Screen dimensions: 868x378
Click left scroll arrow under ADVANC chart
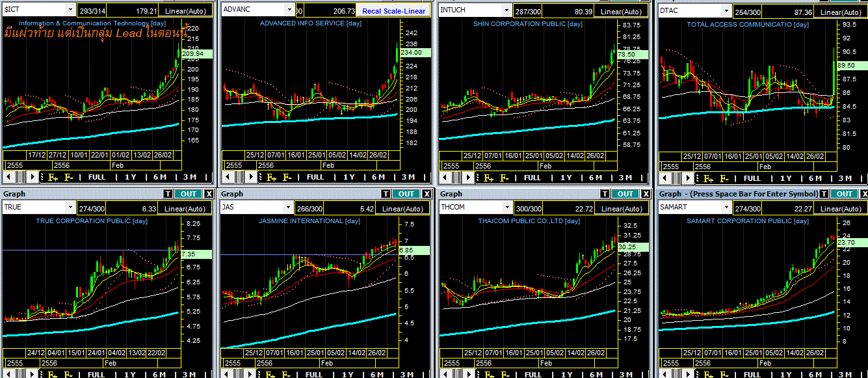(227, 177)
